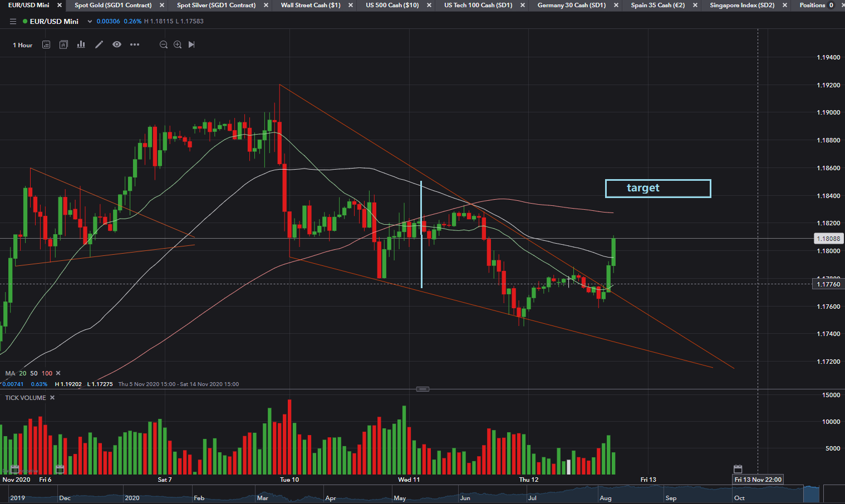Viewport: 845px width, 504px height.
Task: Open the more options ellipsis menu
Action: (x=135, y=45)
